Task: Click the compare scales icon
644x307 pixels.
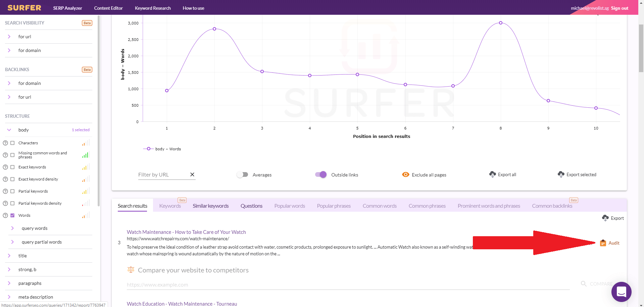Action: coord(131,269)
